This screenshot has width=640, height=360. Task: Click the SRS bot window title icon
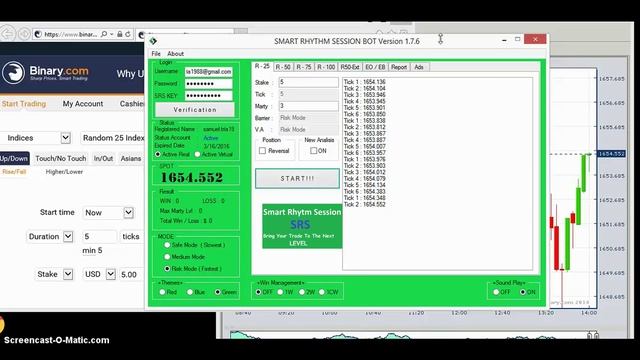click(x=153, y=41)
